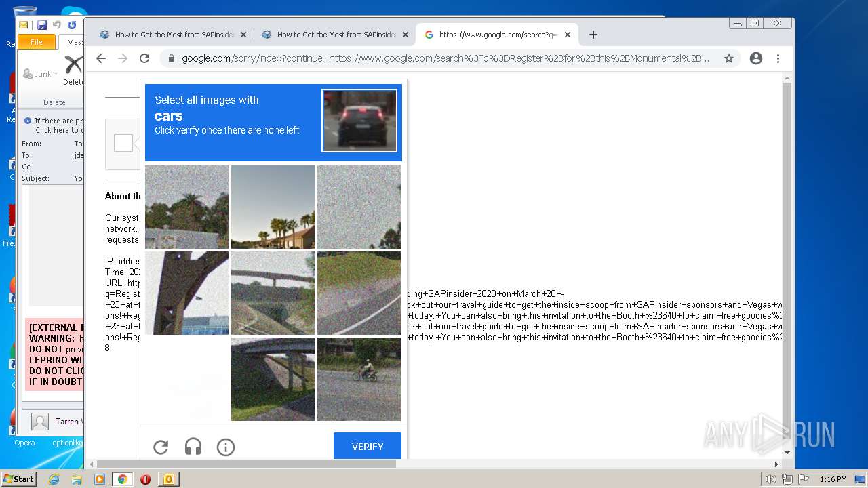The height and width of the screenshot is (488, 868).
Task: Select the top-right grey sky captcha tile
Action: [359, 207]
